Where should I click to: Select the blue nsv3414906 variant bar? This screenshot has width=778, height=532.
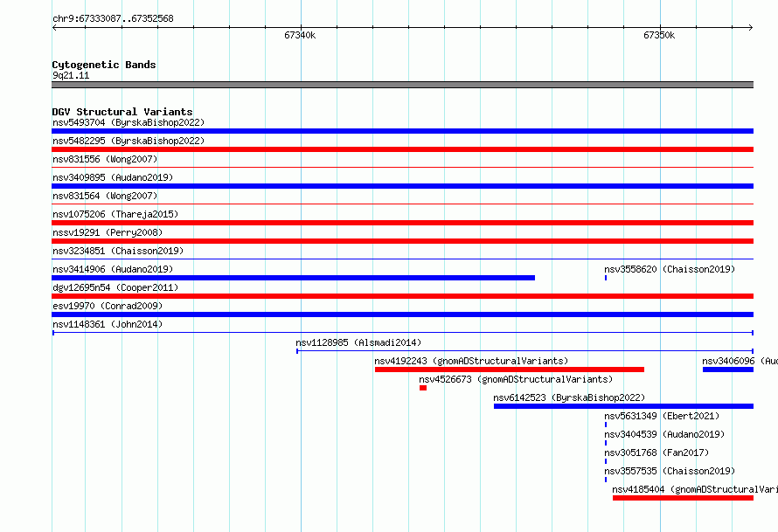click(x=293, y=278)
